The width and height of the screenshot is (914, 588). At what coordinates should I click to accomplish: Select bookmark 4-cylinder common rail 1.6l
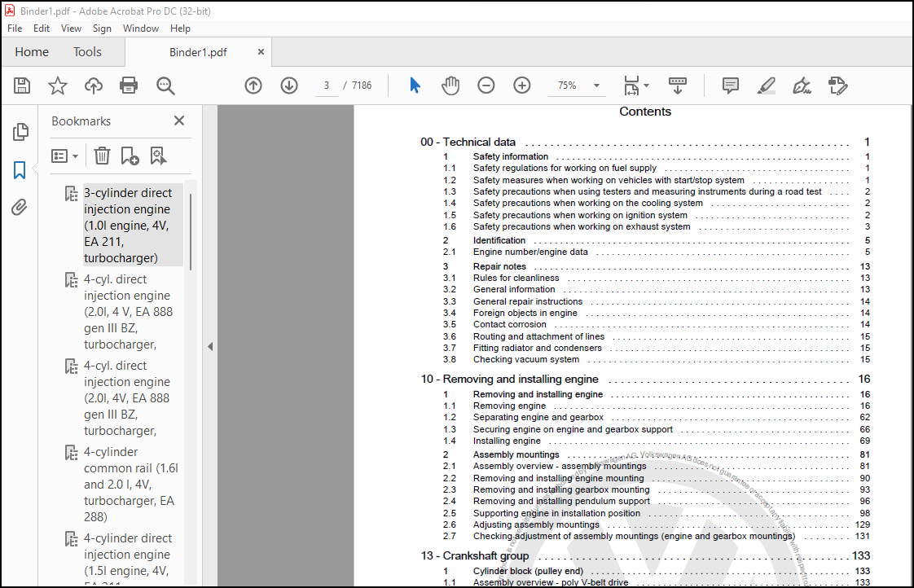[x=133, y=485]
